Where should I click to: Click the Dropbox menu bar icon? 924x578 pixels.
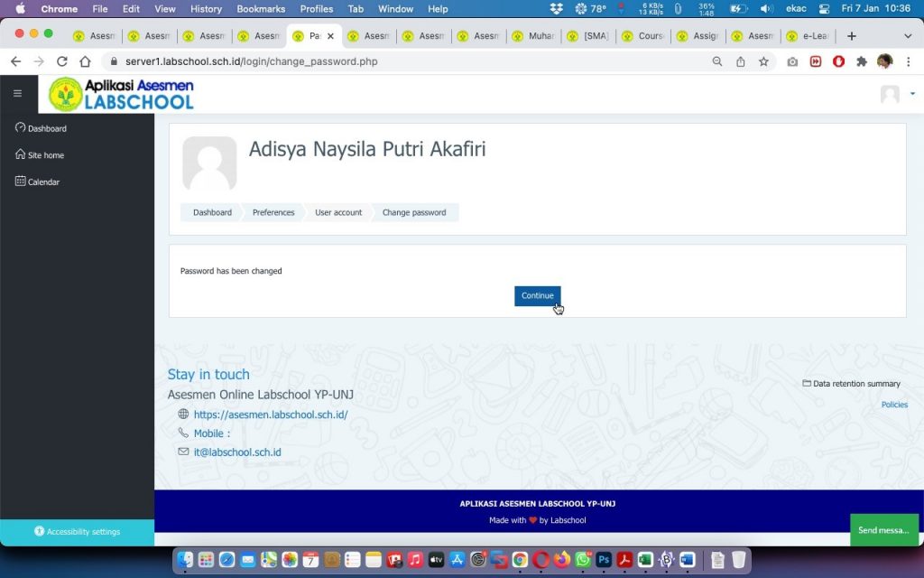click(556, 9)
